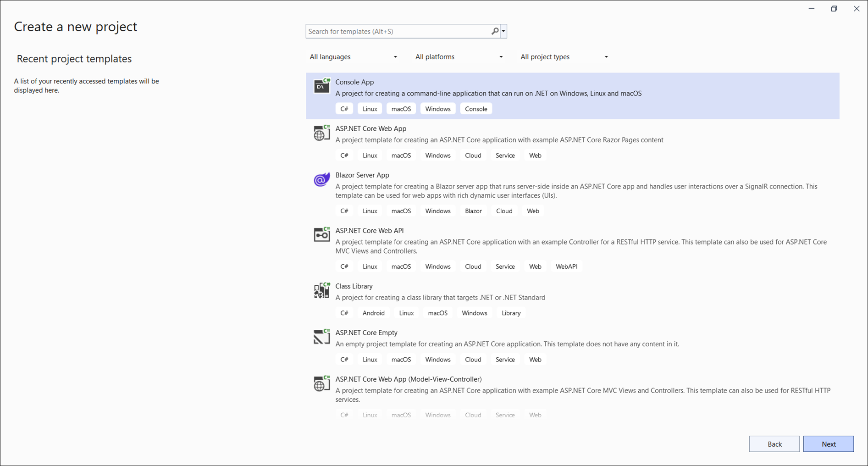Click the ASP.NET Core Web App (Model-View-Controller) icon

tap(321, 383)
